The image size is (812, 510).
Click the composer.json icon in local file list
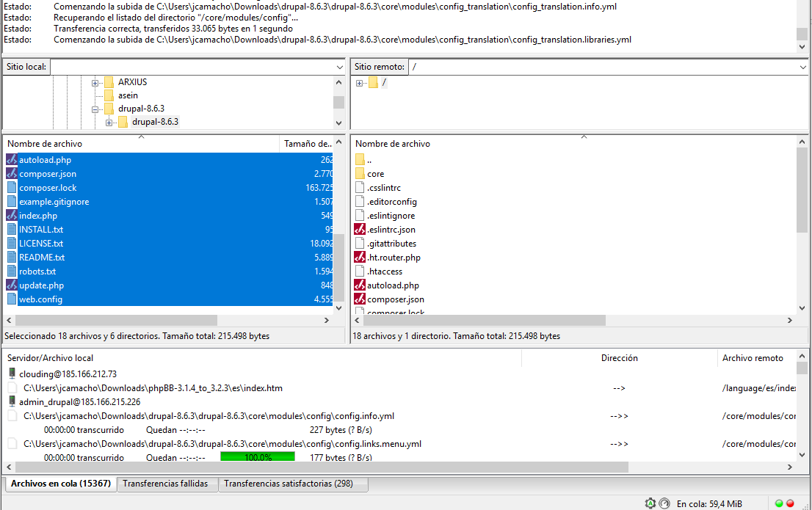click(x=12, y=173)
